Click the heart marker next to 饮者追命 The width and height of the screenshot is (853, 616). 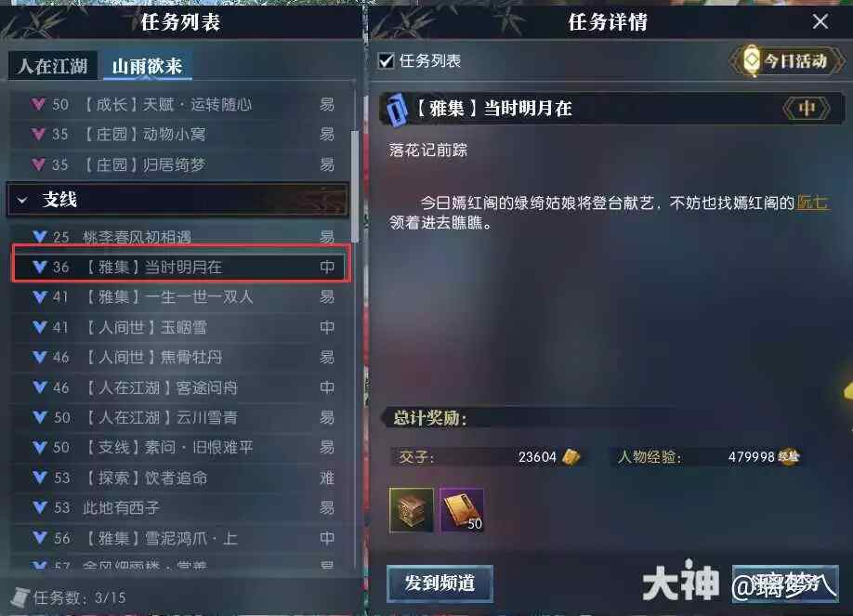point(40,478)
